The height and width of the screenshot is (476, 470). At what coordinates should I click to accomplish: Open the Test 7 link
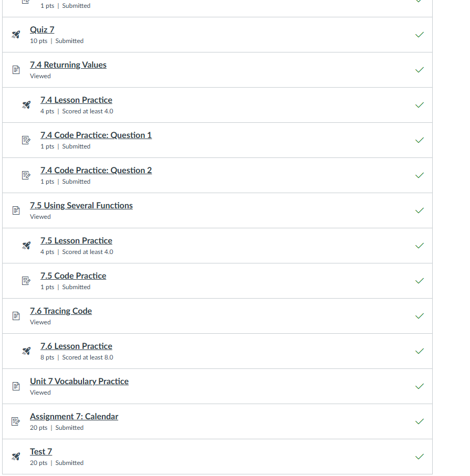[41, 452]
